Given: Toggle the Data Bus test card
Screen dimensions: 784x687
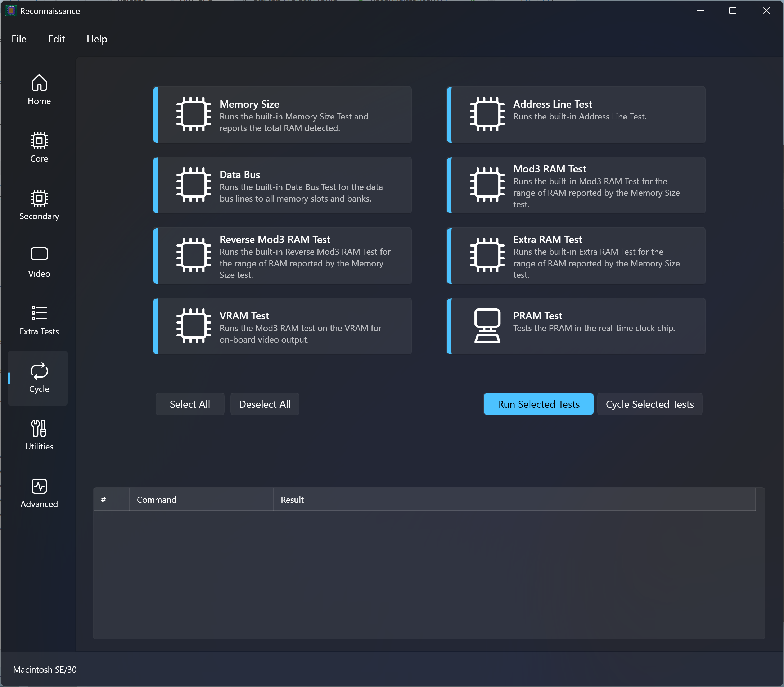Looking at the screenshot, I should (283, 185).
